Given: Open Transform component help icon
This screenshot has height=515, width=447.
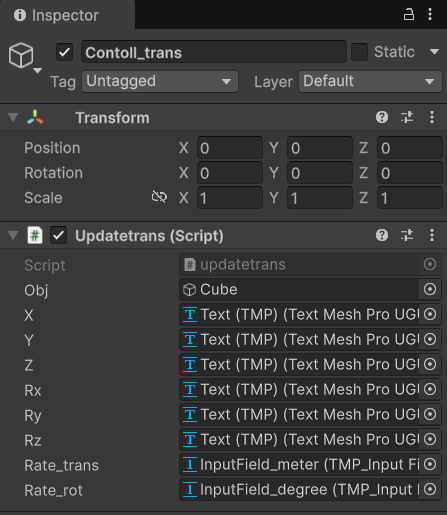Looking at the screenshot, I should [382, 117].
